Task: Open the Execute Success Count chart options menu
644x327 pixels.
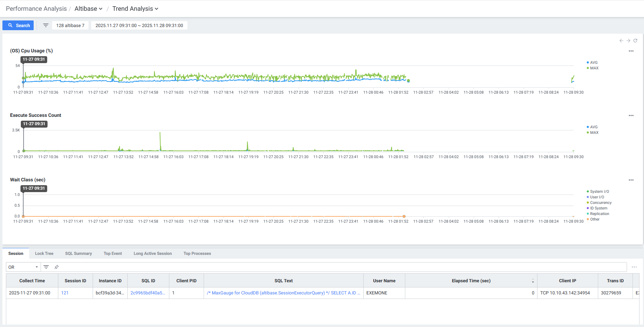Action: pyautogui.click(x=631, y=115)
